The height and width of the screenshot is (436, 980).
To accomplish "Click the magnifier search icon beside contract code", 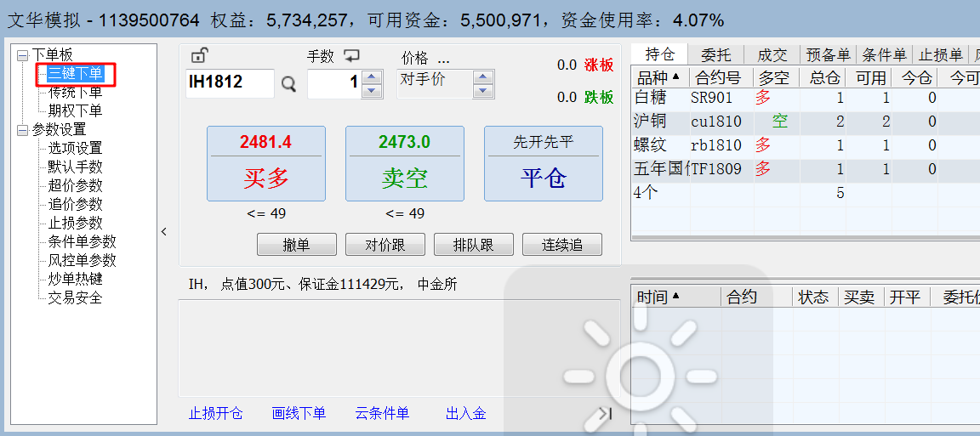I will click(288, 83).
